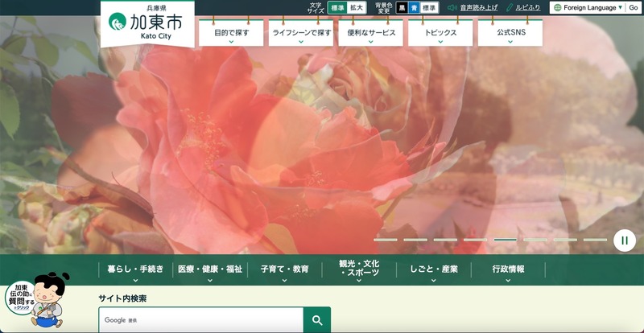644x333 pixels.
Task: Set text size to 拡大
Action: [356, 7]
